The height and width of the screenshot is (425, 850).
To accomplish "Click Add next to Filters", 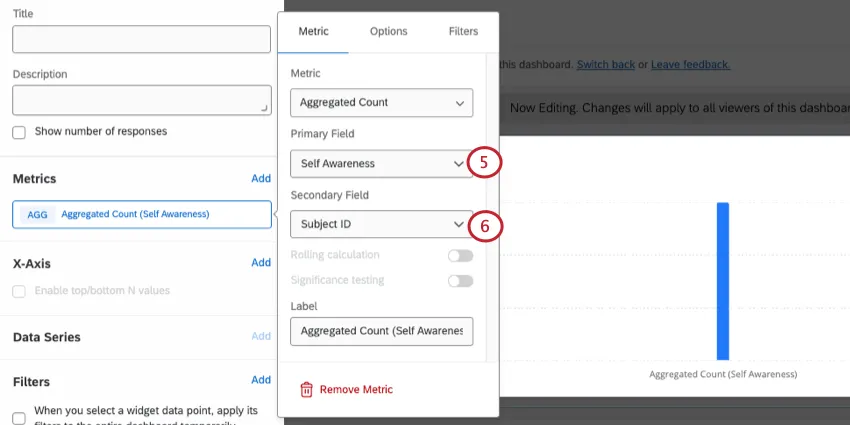I will [x=261, y=380].
